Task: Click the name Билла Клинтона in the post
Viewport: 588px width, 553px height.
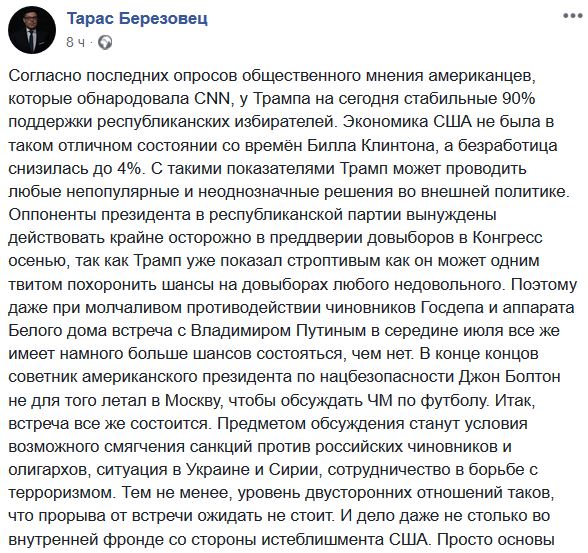Action: [x=370, y=145]
